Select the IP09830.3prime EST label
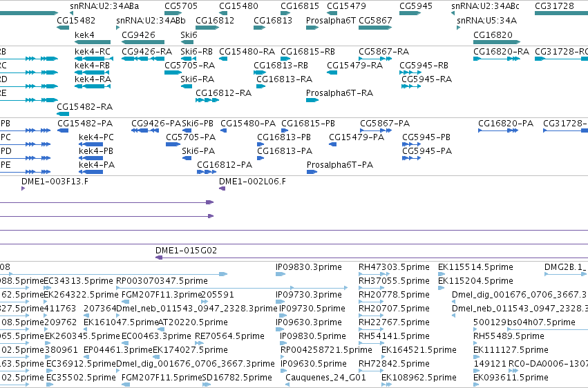The height and width of the screenshot is (388, 588). pyautogui.click(x=309, y=266)
